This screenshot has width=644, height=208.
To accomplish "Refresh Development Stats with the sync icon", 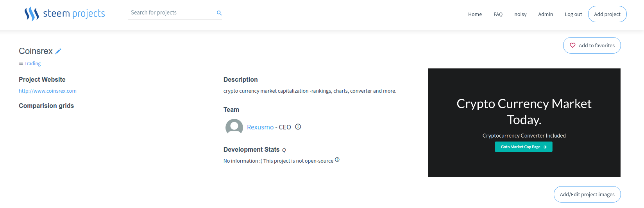I will pos(284,150).
